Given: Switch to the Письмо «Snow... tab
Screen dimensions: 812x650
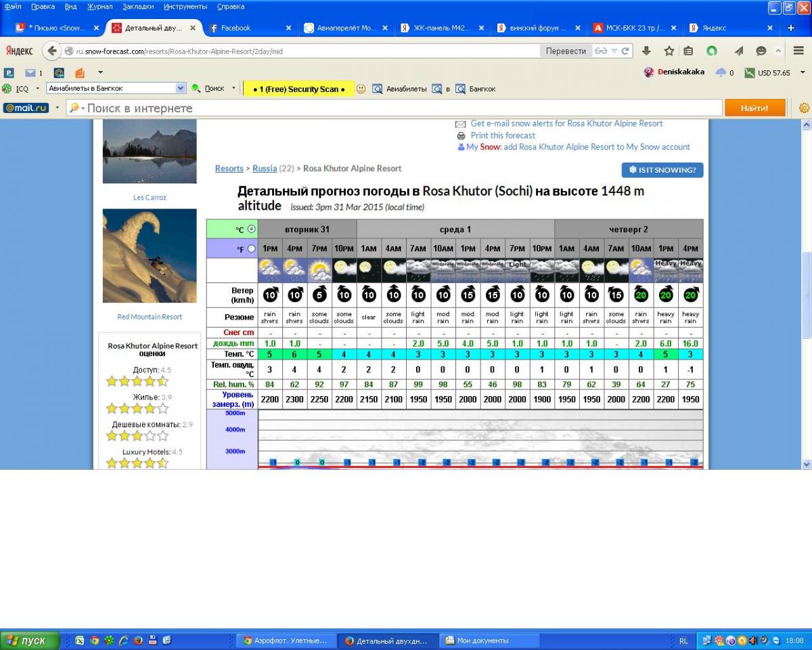Looking at the screenshot, I should click(x=58, y=28).
